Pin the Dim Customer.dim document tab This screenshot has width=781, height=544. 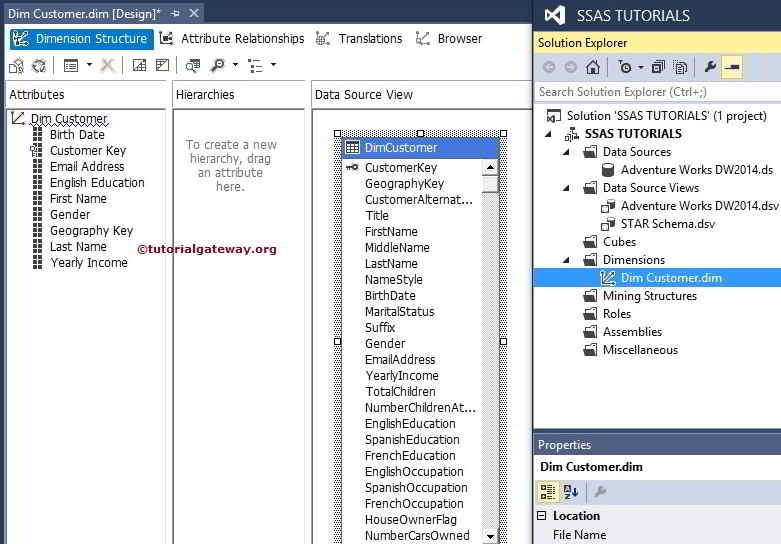[175, 14]
